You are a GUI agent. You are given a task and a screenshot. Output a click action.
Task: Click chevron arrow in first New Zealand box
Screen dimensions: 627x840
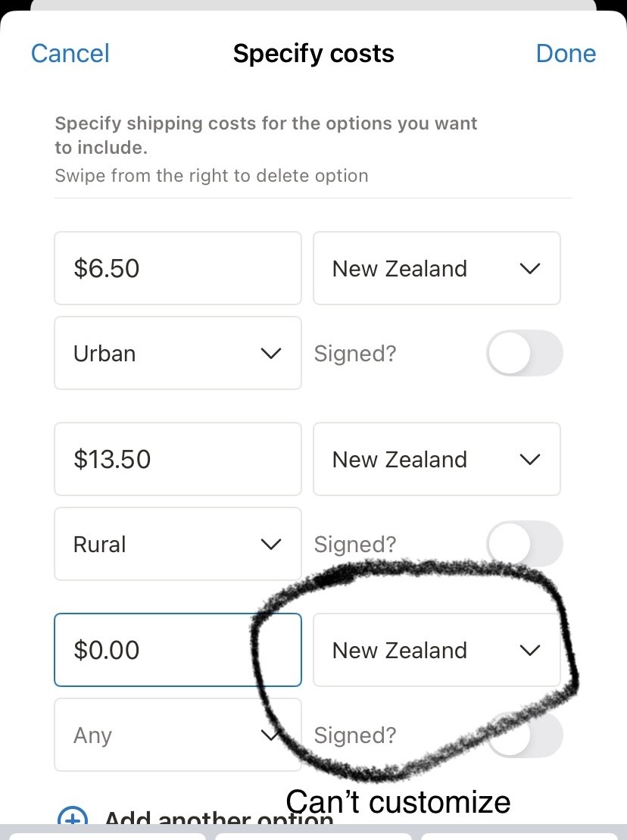[x=530, y=268]
